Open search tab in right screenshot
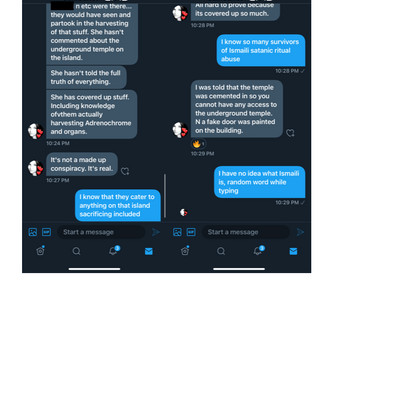Screen dimensions: 400x400 (x=221, y=251)
